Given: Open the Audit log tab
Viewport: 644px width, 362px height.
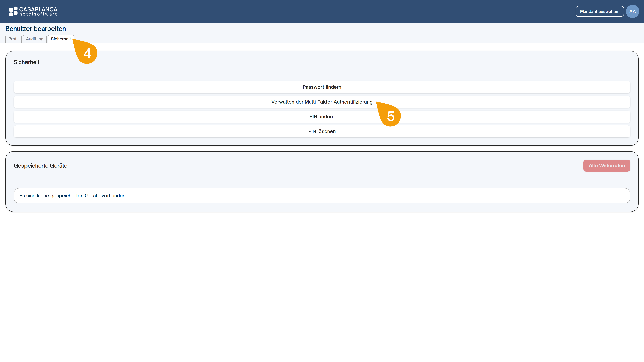Looking at the screenshot, I should click(35, 39).
